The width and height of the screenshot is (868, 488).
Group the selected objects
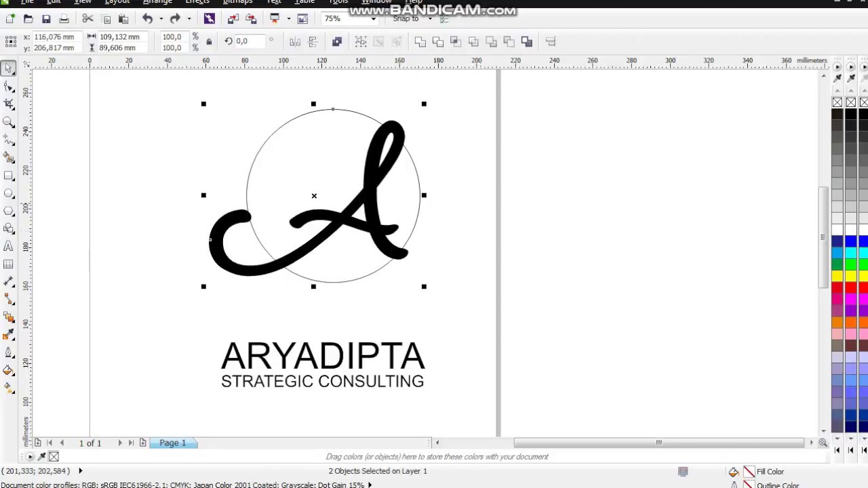tap(361, 42)
